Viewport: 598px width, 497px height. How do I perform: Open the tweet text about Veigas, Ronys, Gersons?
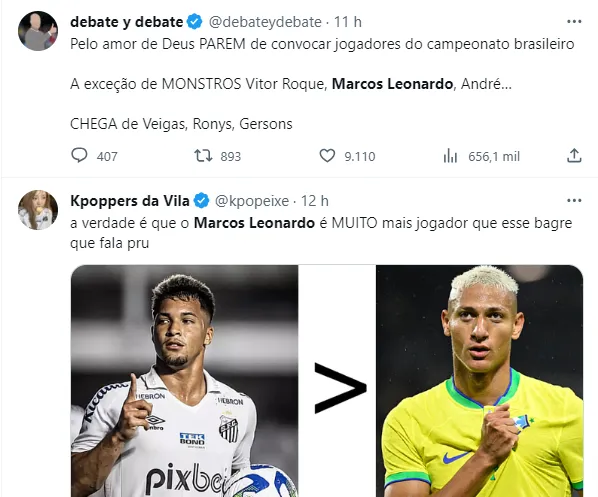click(181, 124)
